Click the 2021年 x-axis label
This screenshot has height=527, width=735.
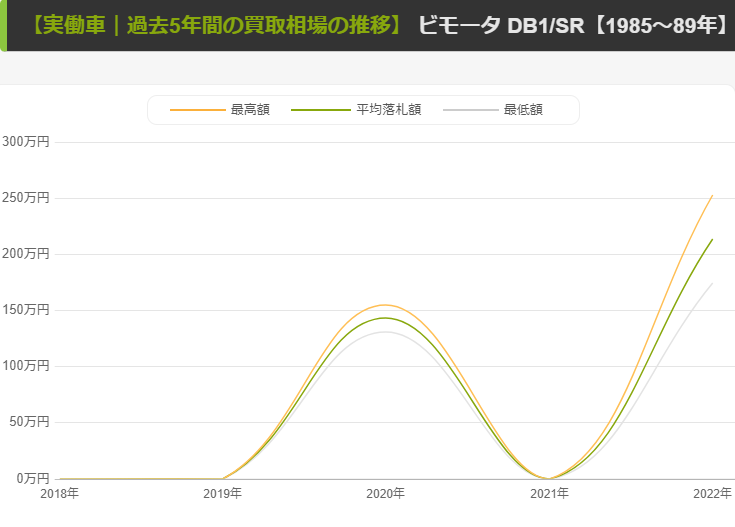549,493
